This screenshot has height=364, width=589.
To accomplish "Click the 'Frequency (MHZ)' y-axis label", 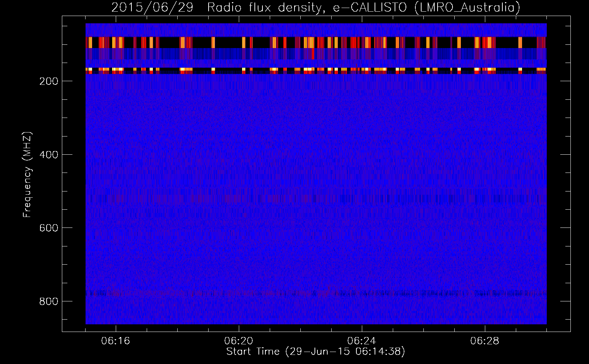I will point(27,174).
